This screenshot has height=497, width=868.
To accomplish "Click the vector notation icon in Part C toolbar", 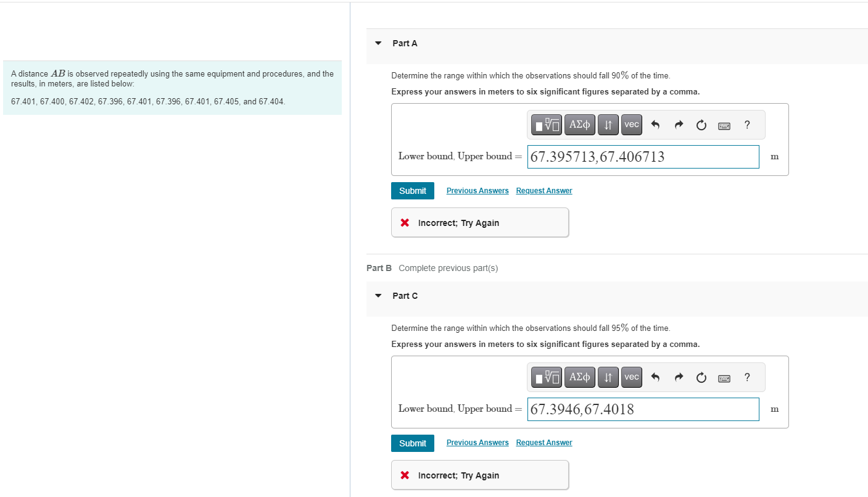I will coord(631,377).
